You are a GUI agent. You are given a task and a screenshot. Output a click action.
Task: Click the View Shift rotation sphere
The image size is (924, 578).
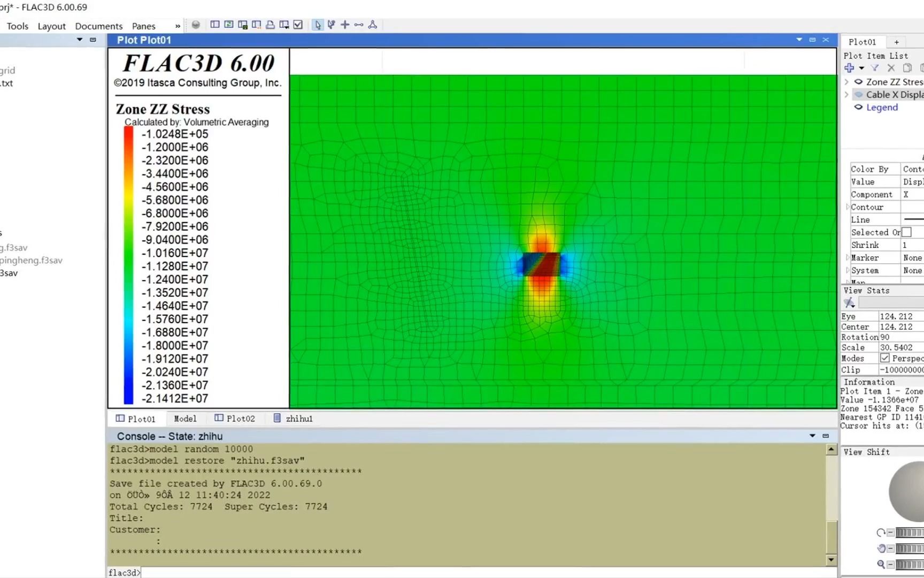tap(907, 491)
